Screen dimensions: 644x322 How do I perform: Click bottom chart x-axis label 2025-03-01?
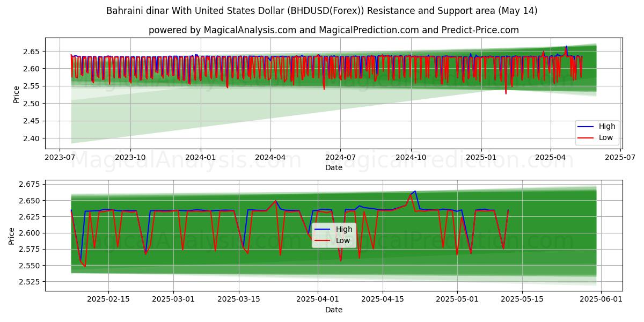click(174, 299)
